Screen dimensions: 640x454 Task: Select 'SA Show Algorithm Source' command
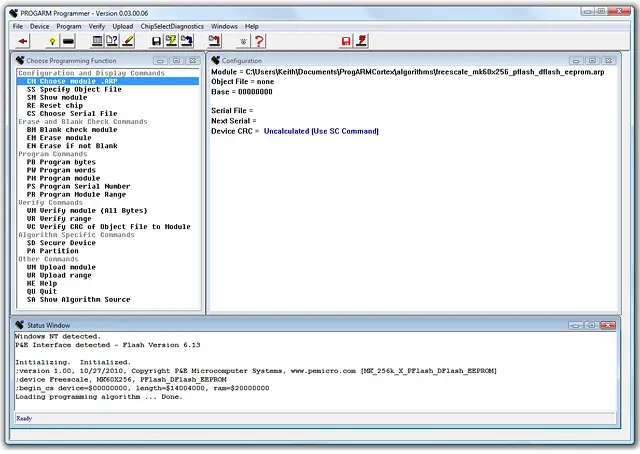[x=78, y=300]
